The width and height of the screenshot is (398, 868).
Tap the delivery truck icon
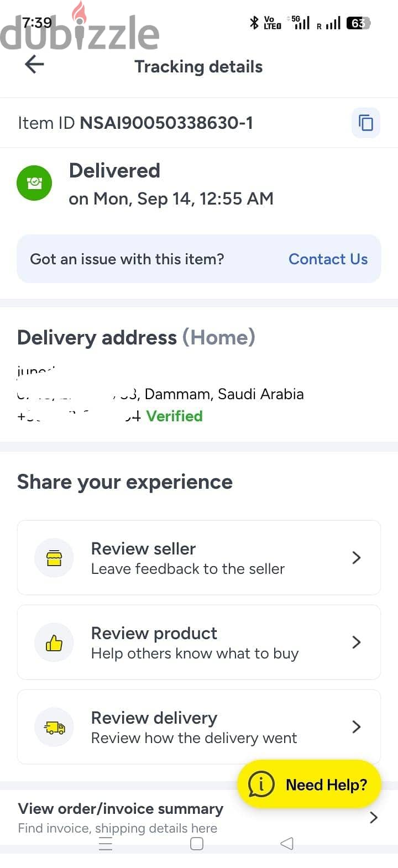coord(54,727)
